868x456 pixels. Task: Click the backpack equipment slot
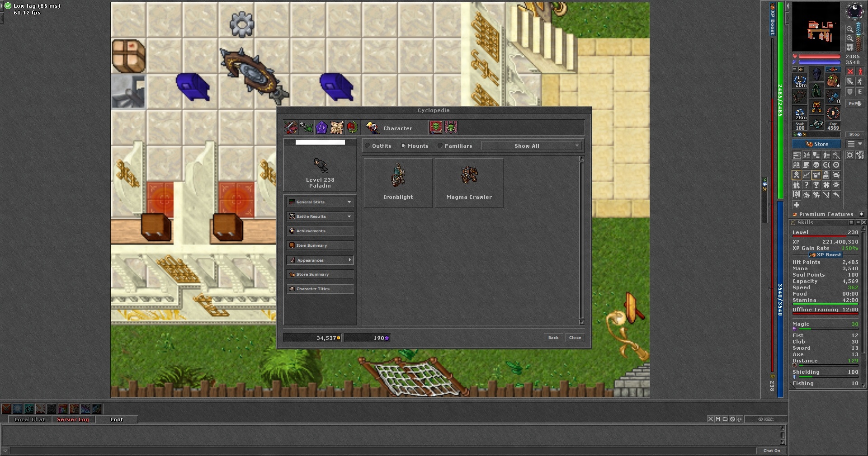coord(833,81)
